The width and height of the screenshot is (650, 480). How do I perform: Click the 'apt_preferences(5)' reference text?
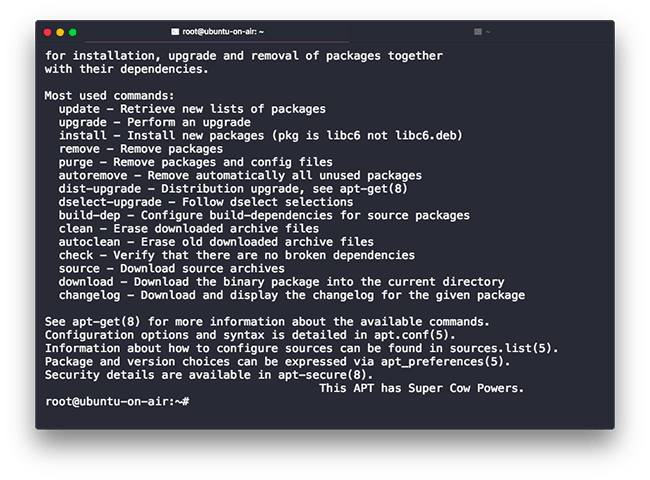pos(445,361)
